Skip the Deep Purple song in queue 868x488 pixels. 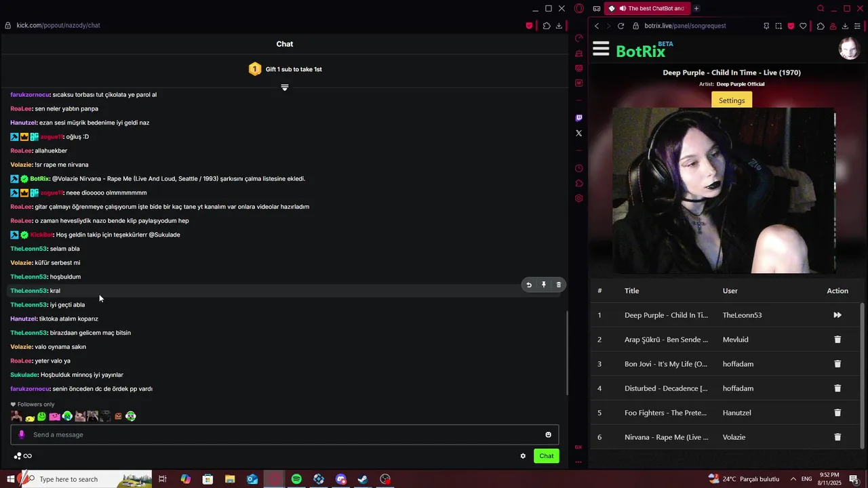coord(837,315)
